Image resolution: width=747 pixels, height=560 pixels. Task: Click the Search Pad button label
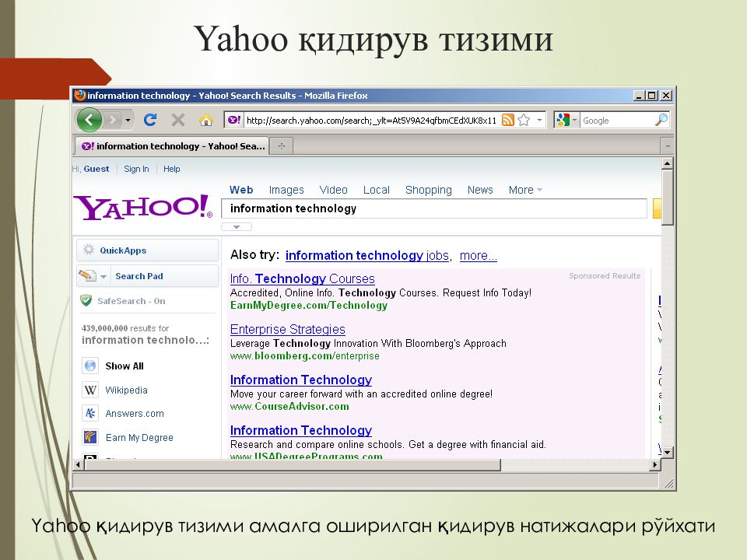139,276
